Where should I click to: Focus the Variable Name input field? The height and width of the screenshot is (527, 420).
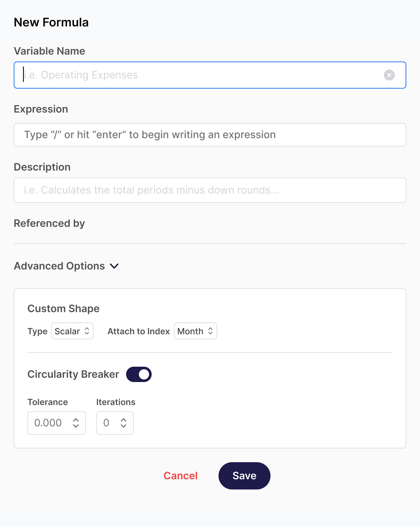[210, 75]
